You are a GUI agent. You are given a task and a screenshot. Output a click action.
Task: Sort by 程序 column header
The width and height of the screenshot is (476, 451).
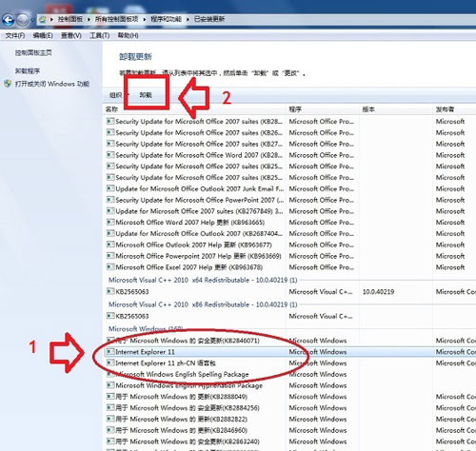tap(295, 109)
